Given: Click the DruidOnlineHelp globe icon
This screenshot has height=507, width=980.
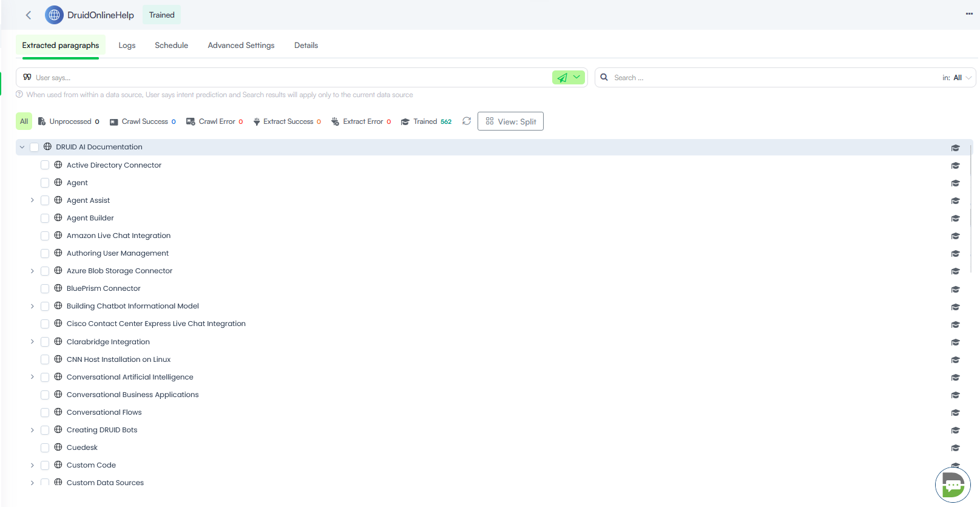Looking at the screenshot, I should coord(54,15).
